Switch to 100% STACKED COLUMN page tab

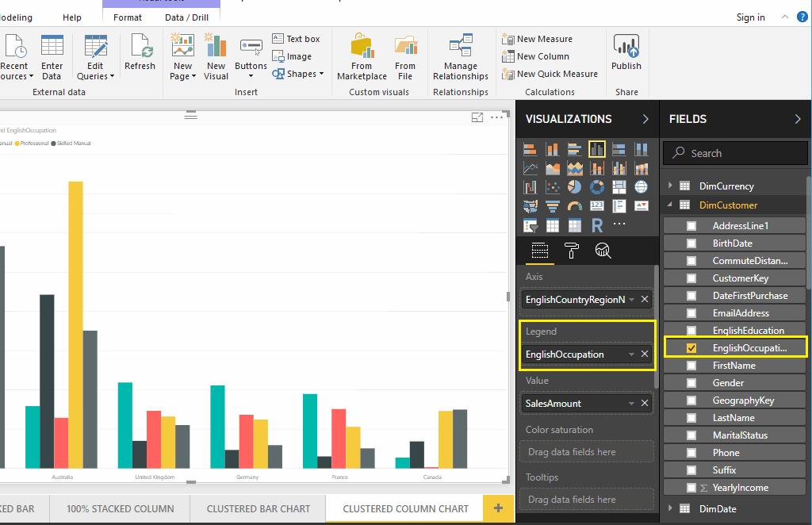[121, 509]
